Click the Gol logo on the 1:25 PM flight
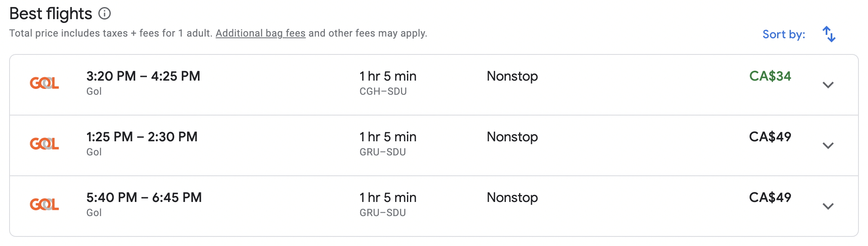Viewport: 868px width, 246px height. (44, 144)
